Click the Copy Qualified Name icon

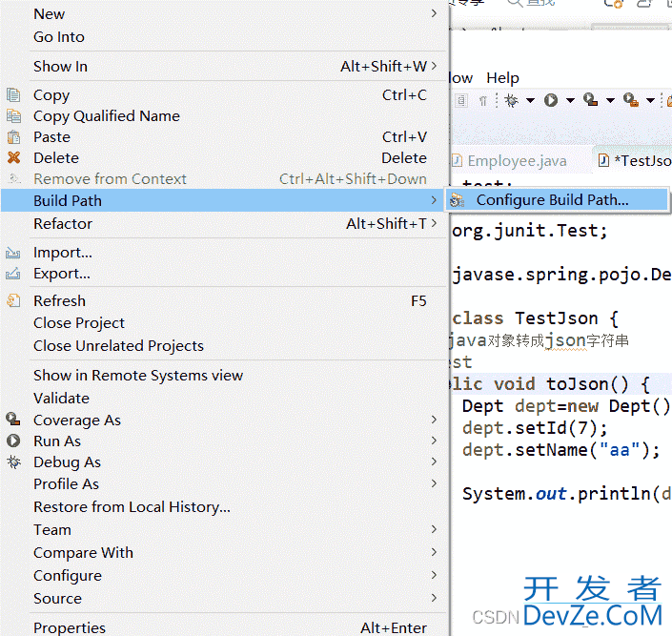click(x=13, y=115)
